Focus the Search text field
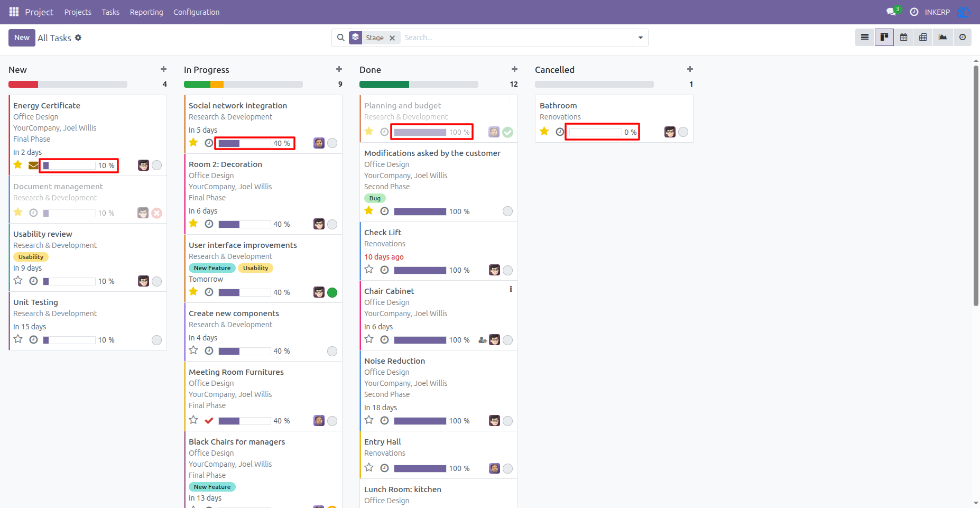Screen dimensions: 980x508 (517, 38)
